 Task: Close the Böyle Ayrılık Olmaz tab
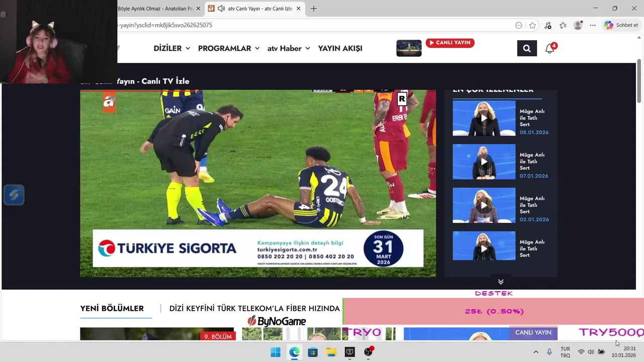pyautogui.click(x=198, y=9)
